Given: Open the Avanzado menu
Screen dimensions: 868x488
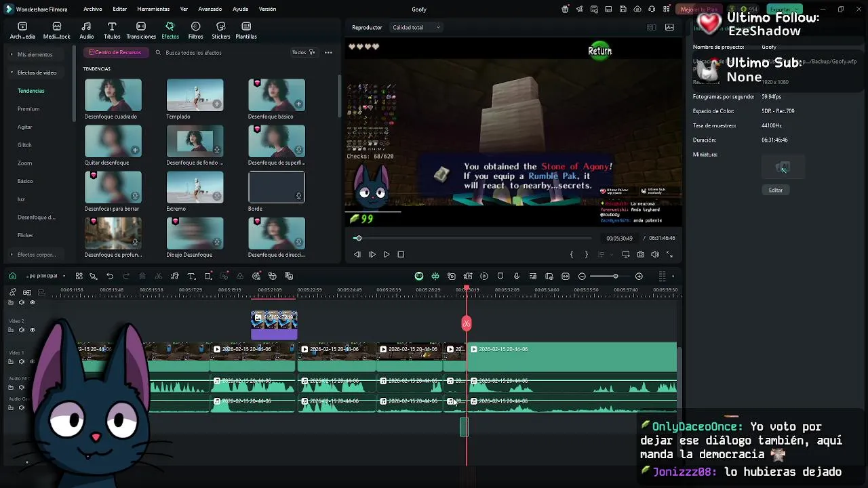Looking at the screenshot, I should point(210,9).
